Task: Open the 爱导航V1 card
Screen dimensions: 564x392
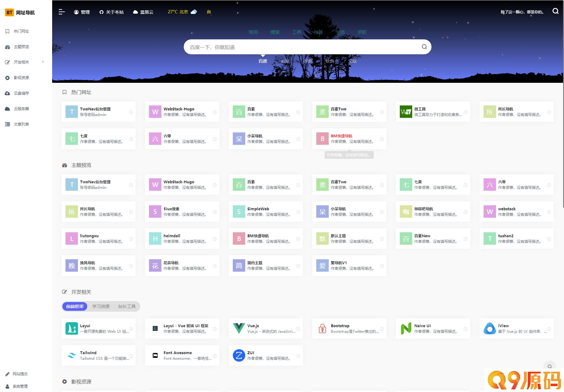Action: (x=349, y=265)
